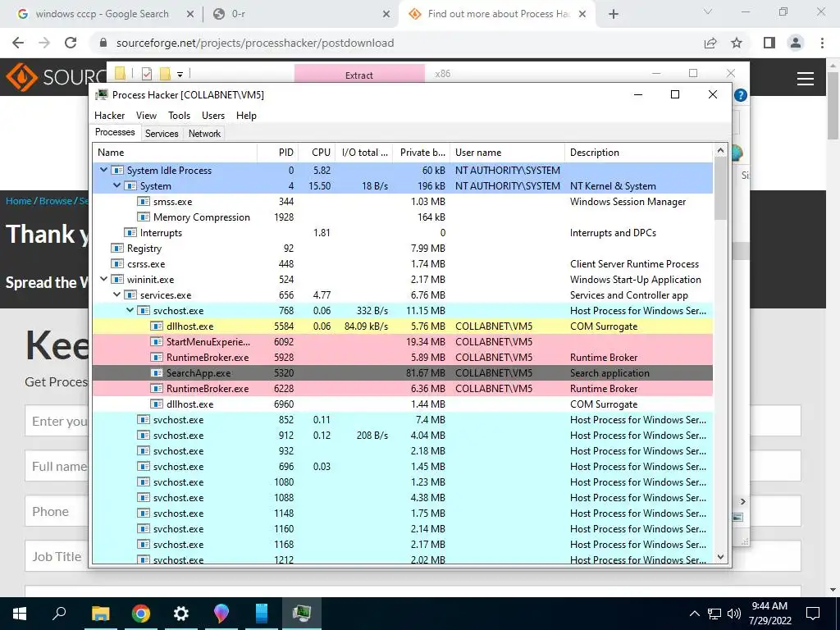Click the Process Hacker title bar icon
Viewport: 840px width, 630px height.
(101, 95)
